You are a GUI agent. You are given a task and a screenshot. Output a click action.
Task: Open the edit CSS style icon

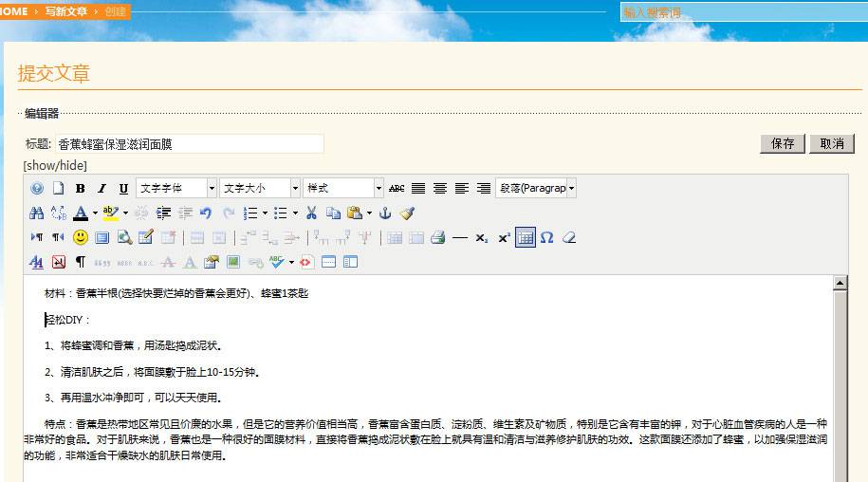(37, 262)
